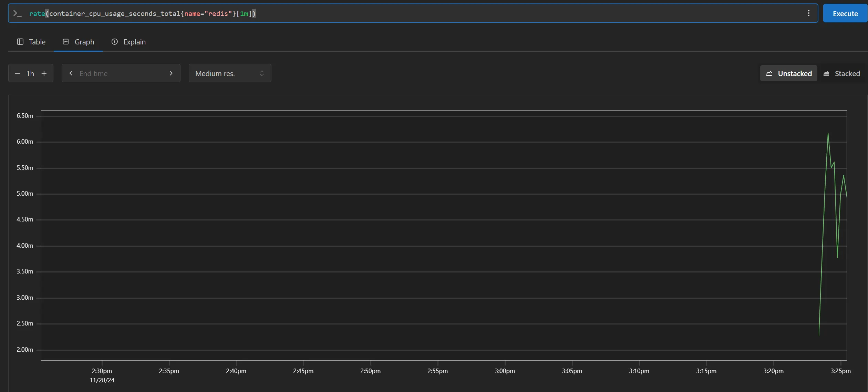
Task: Increase time range with plus icon
Action: pyautogui.click(x=44, y=73)
